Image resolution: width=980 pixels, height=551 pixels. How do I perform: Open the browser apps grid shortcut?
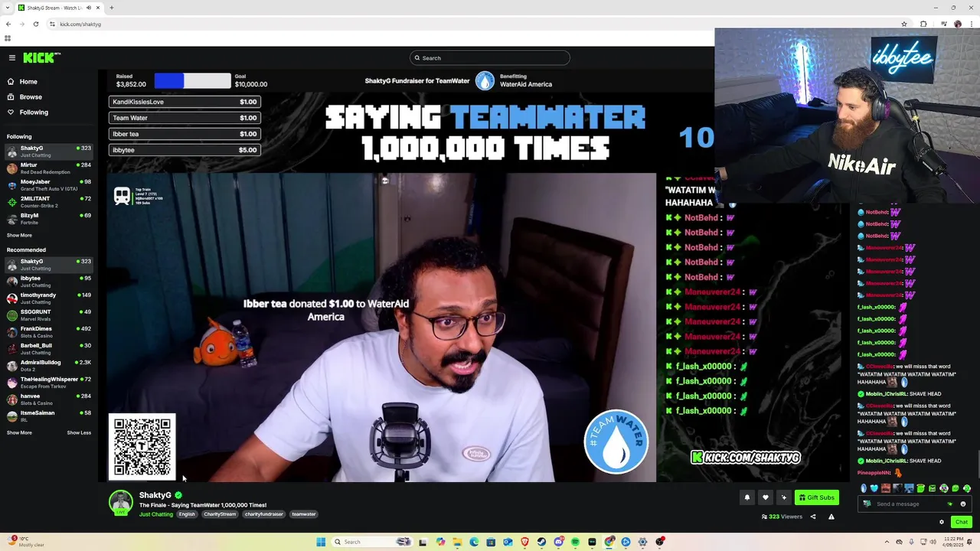click(x=8, y=38)
